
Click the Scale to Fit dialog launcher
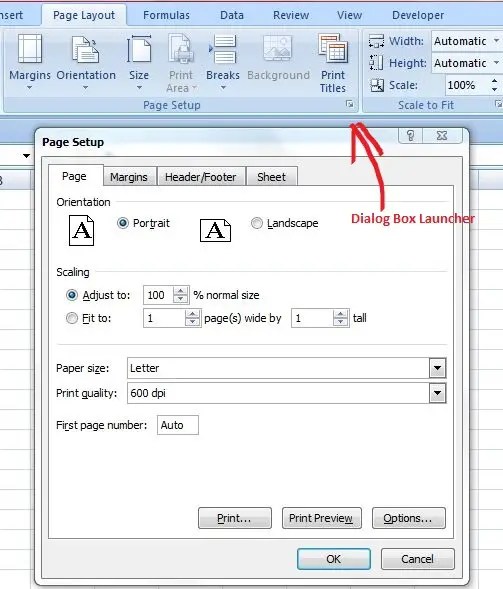click(x=498, y=104)
